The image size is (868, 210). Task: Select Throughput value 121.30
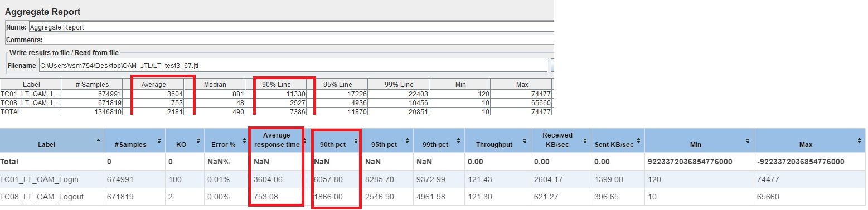point(479,197)
